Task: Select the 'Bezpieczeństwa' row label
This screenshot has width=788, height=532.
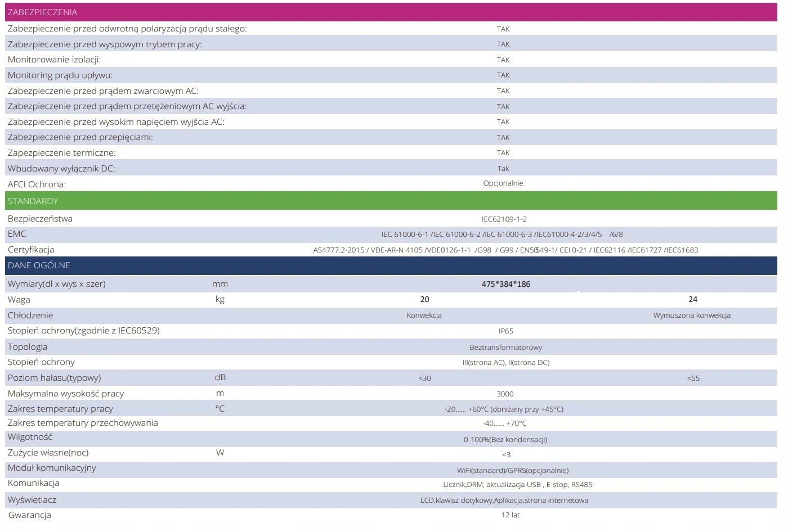Action: (40, 219)
